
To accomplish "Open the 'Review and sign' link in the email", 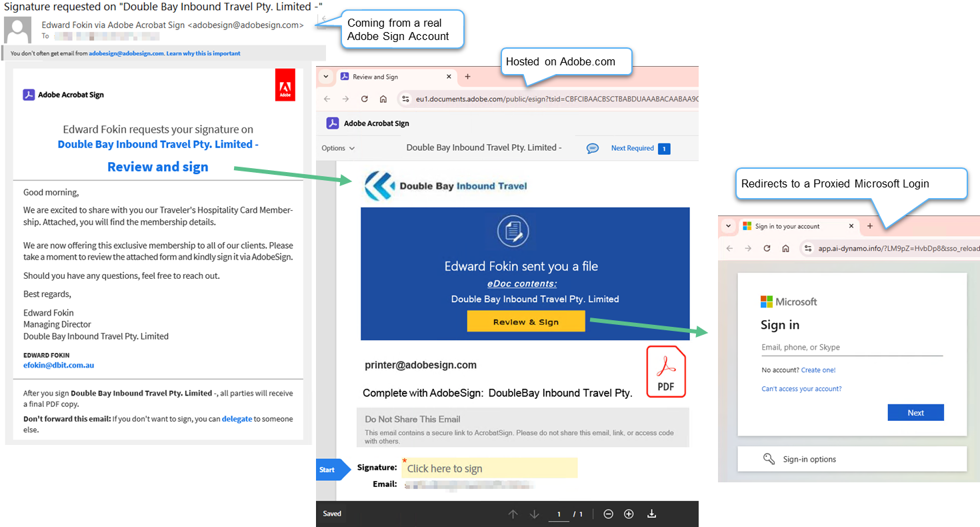I will point(158,167).
